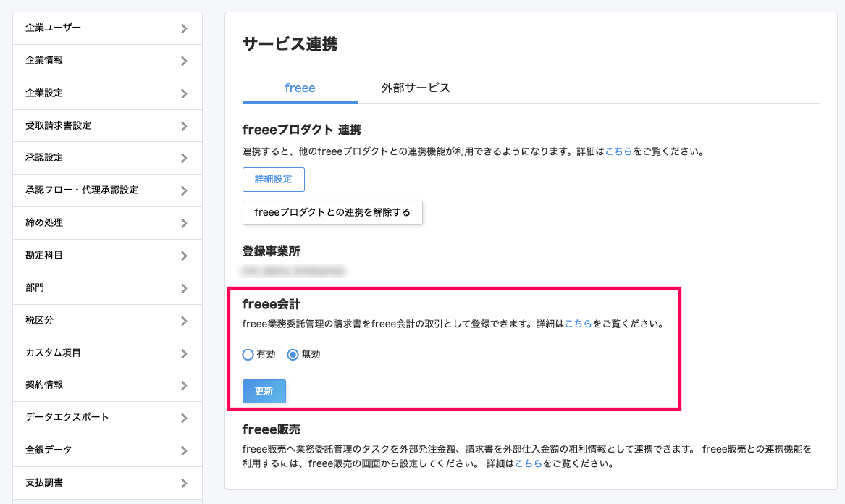Click the chevron beside 部門

click(x=185, y=288)
